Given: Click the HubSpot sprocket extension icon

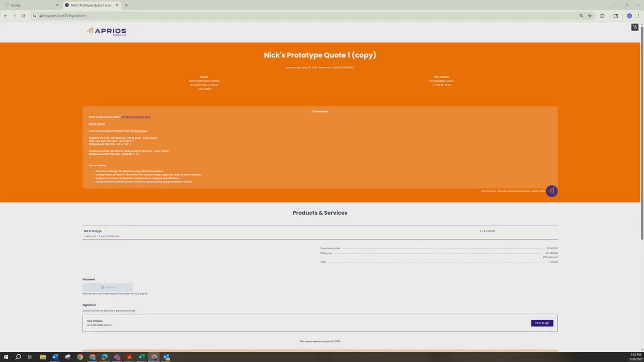Looking at the screenshot, I should pyautogui.click(x=635, y=27).
